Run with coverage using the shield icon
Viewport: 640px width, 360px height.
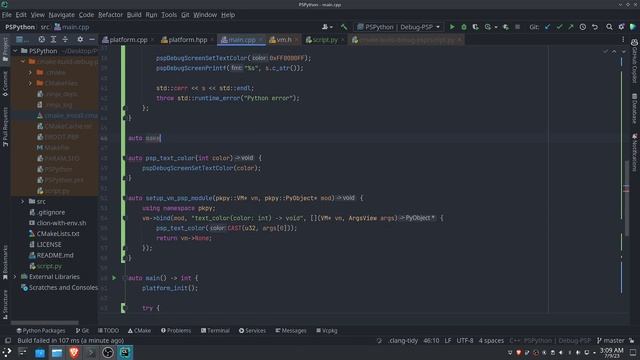[476, 27]
